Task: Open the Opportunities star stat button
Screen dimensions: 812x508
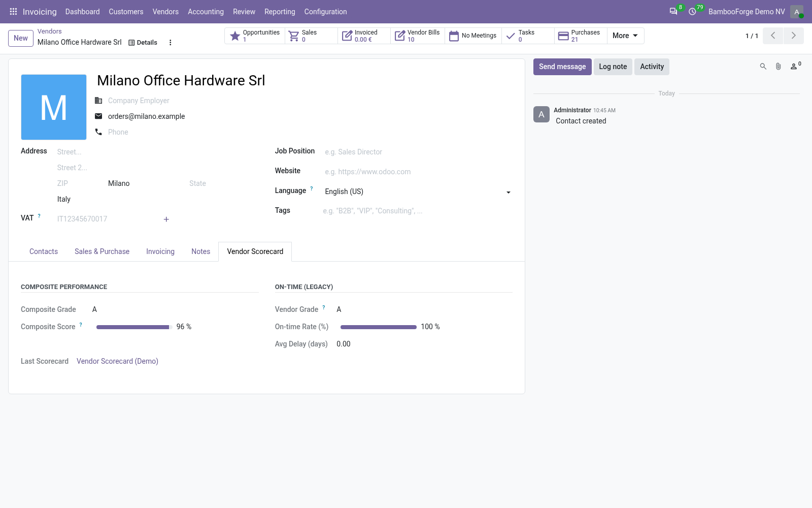Action: [255, 36]
